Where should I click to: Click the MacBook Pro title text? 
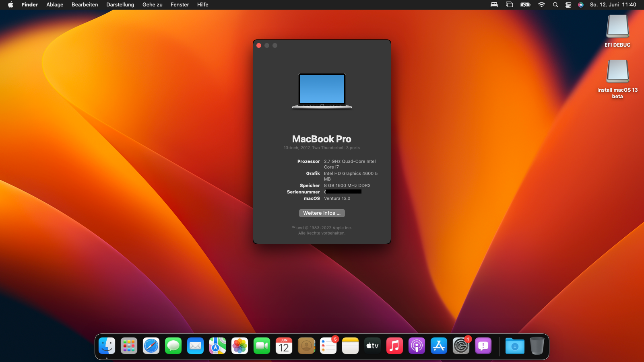tap(322, 139)
